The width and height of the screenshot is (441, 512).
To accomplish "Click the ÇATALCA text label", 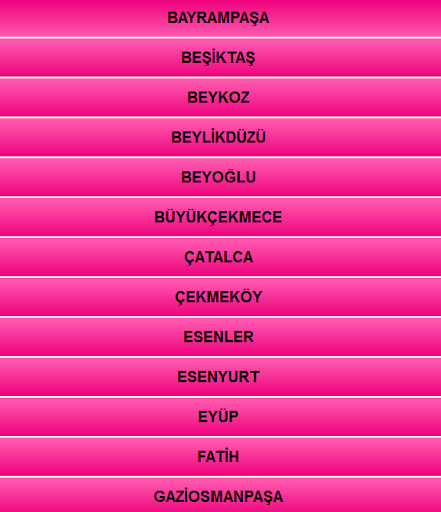I will [218, 258].
